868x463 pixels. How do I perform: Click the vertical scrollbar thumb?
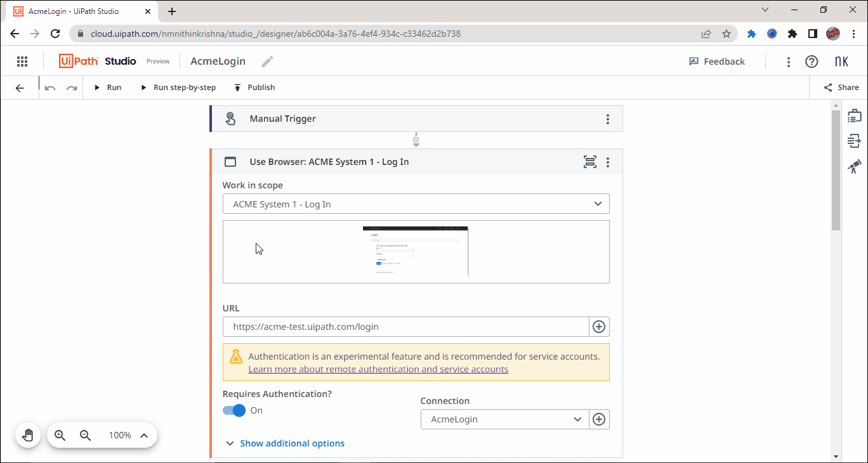[x=836, y=169]
